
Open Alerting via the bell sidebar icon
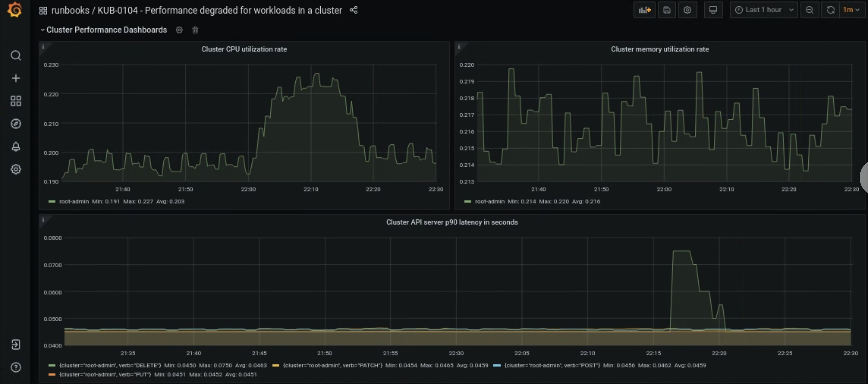tap(15, 147)
